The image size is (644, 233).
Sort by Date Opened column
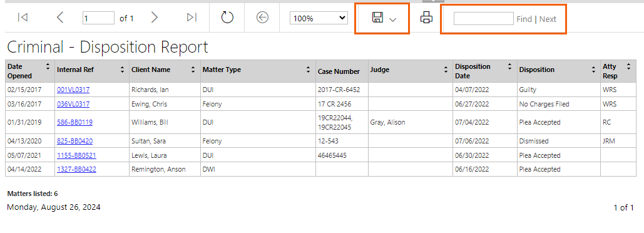coord(48,66)
